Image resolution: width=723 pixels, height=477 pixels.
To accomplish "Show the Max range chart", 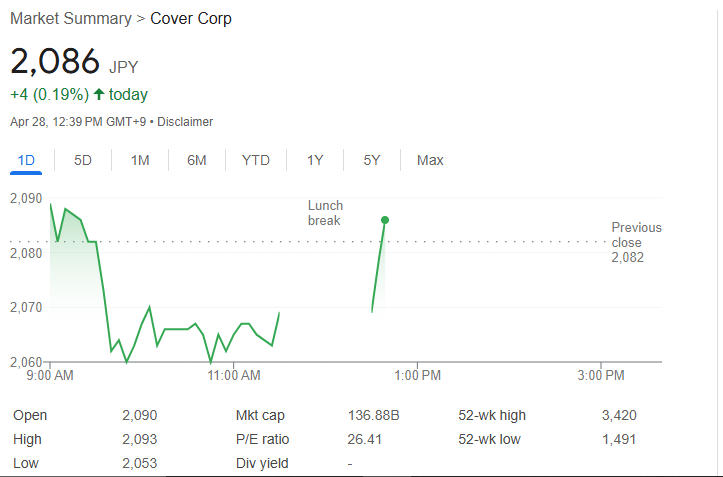I will coord(430,160).
